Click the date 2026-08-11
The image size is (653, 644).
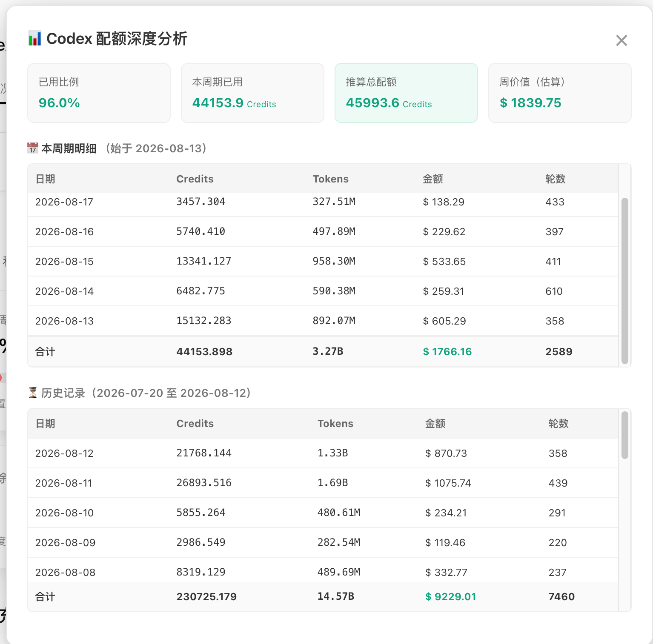[64, 483]
